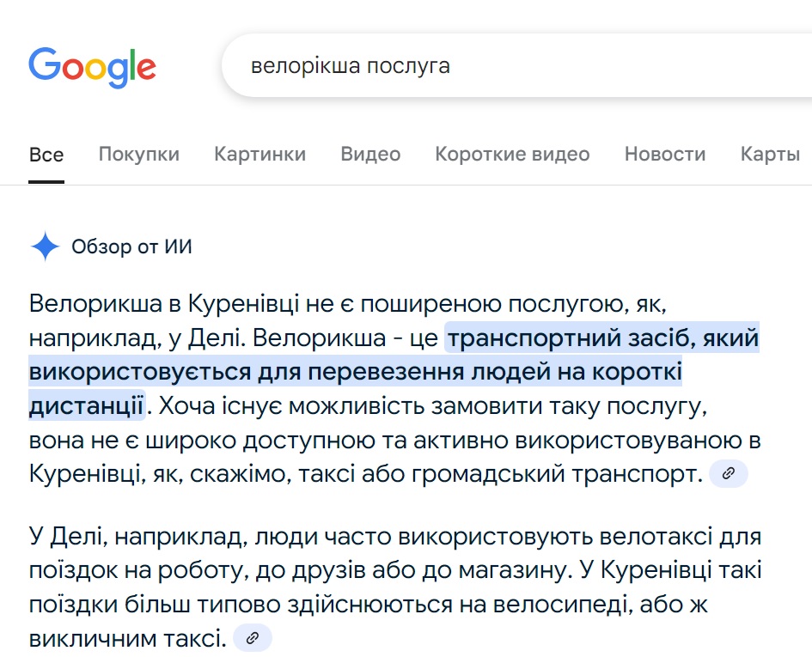Click the Google logo

point(92,66)
